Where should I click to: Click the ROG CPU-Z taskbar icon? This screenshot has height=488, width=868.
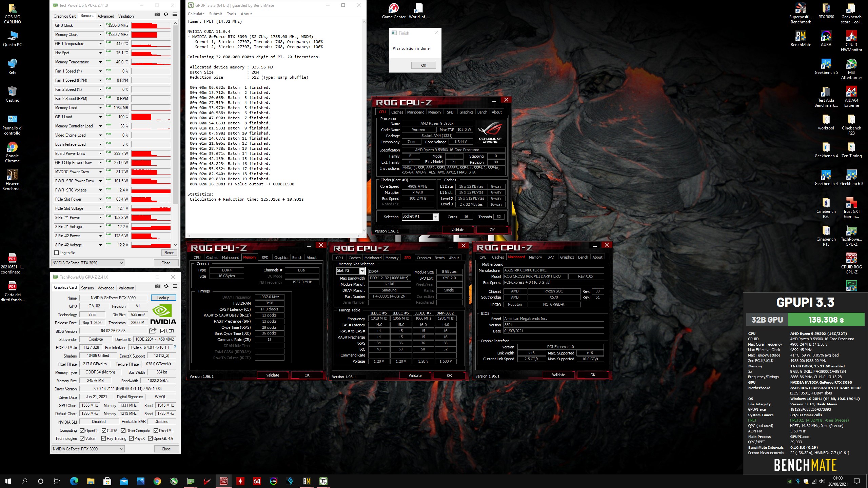click(x=224, y=481)
